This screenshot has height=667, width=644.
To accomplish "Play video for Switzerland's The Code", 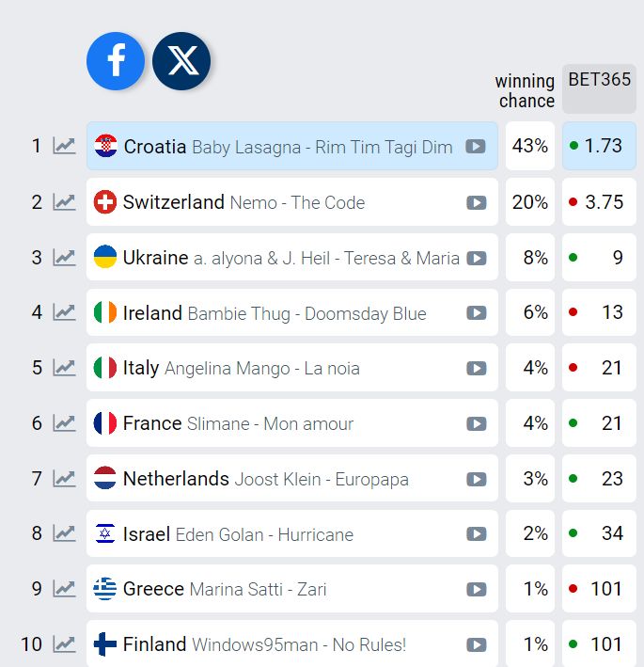I will [x=476, y=202].
